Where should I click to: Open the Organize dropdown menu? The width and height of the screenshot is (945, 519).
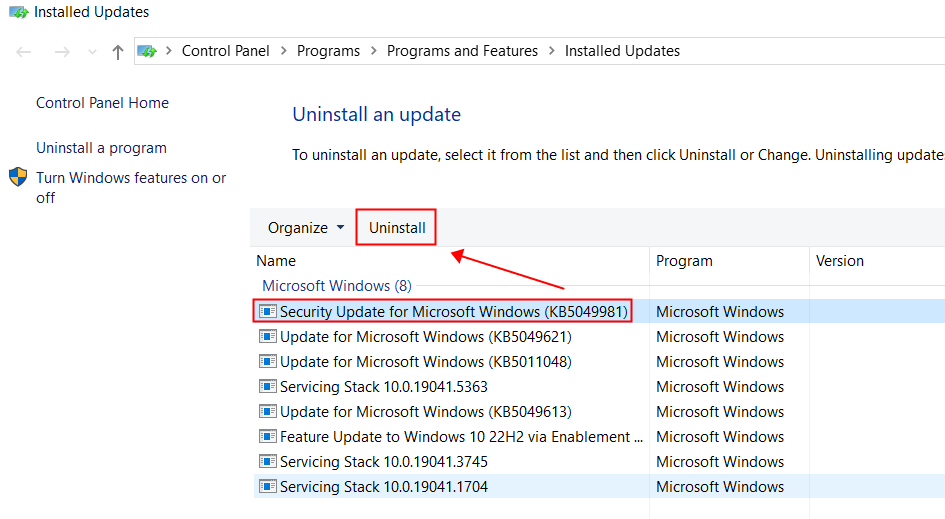point(306,228)
